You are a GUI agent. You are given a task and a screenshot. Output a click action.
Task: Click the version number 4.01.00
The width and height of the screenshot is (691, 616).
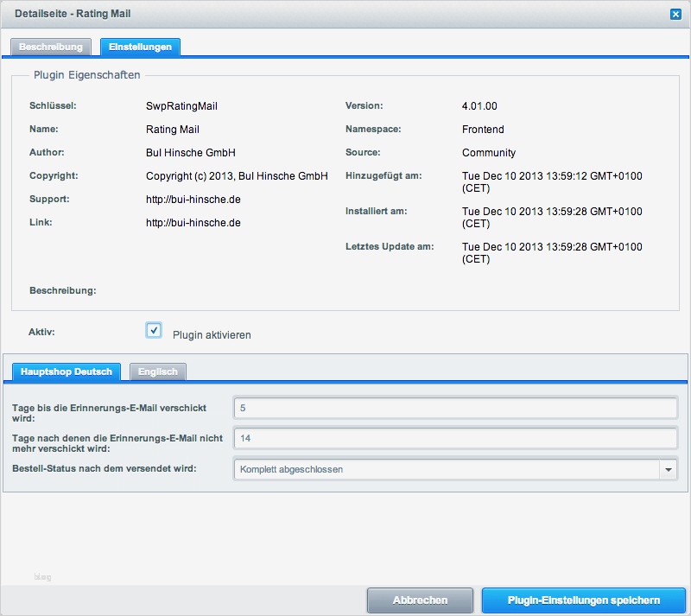coord(479,105)
